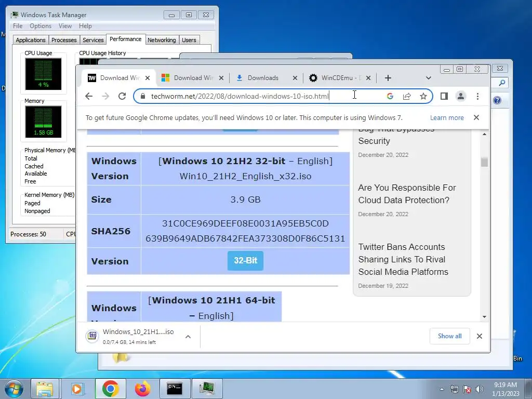The width and height of the screenshot is (532, 399).
Task: Click Task Manager taskbar icon
Action: (207, 389)
